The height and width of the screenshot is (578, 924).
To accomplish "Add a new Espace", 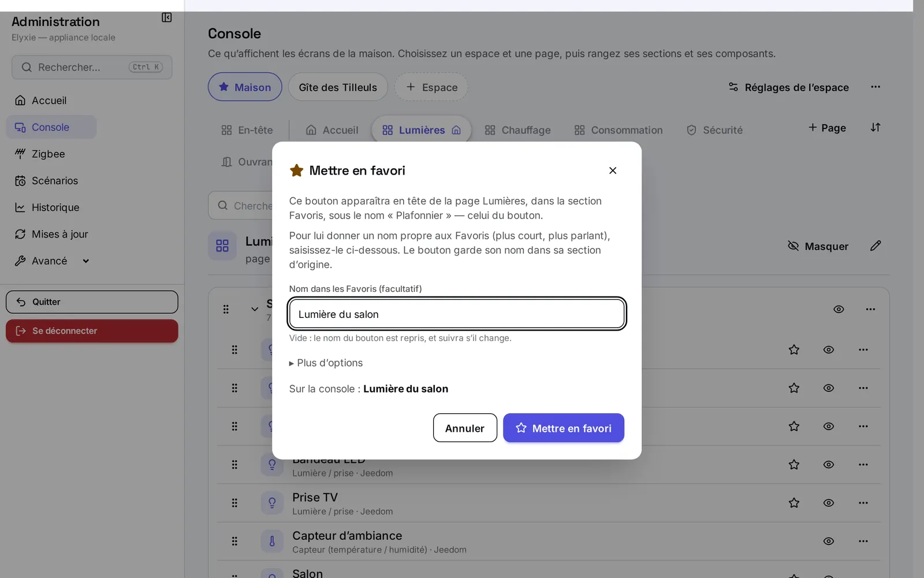I will tap(431, 87).
